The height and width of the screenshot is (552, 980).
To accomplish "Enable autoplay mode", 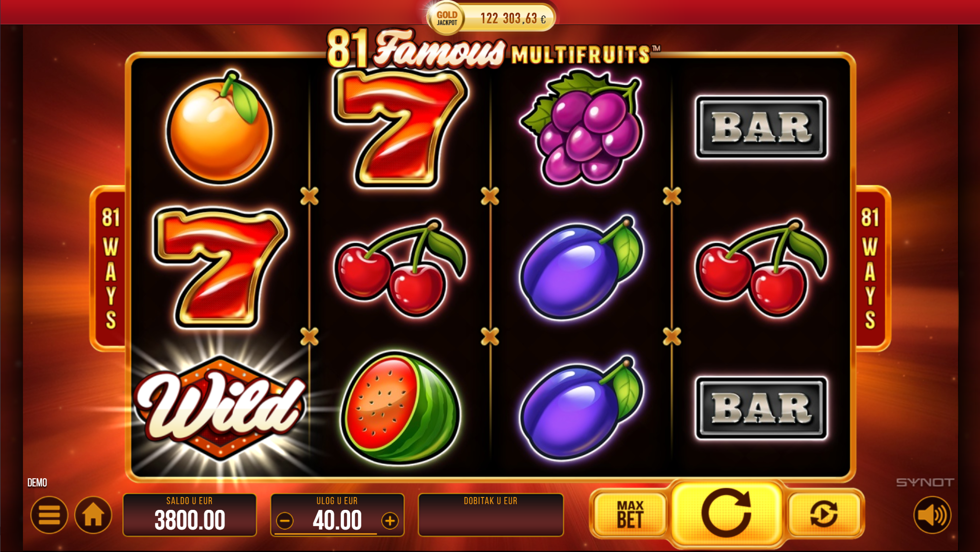I will click(x=824, y=514).
